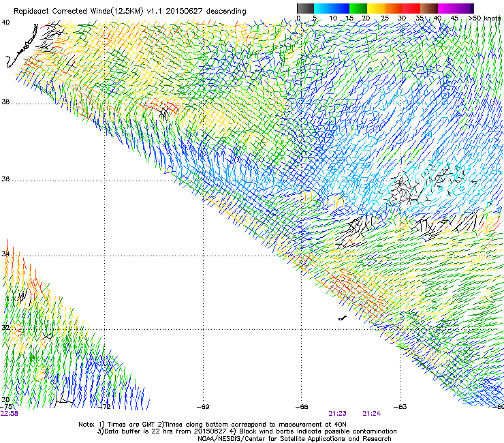Click the "Rapidscat Corrected Winds(12.5KM)" title text
This screenshot has width=504, height=443.
[x=78, y=12]
